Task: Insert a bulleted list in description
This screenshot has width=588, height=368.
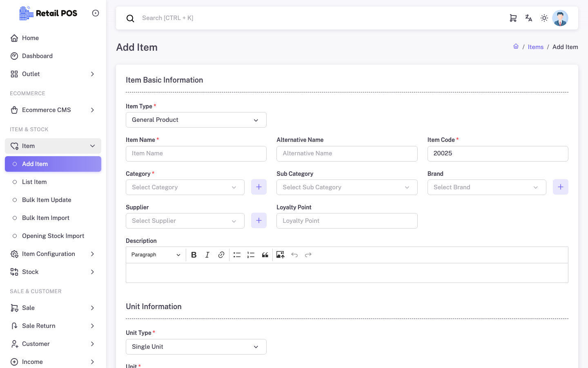Action: coord(237,255)
